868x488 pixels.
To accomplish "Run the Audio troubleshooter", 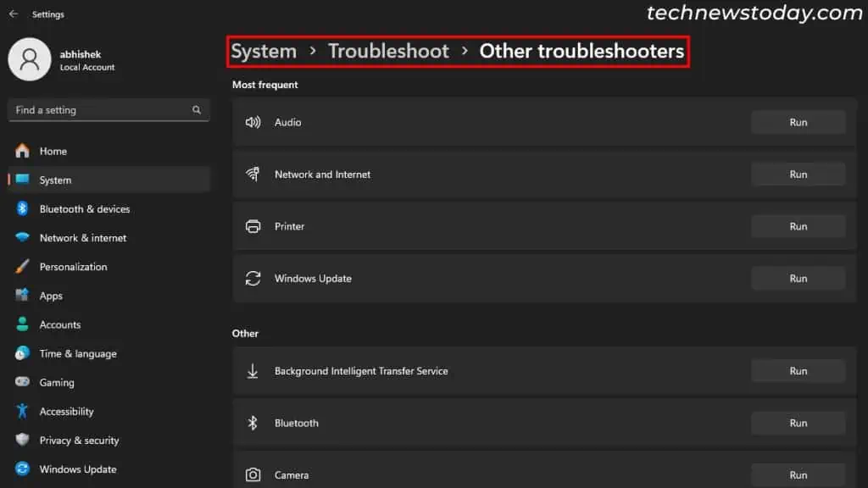I will point(798,122).
